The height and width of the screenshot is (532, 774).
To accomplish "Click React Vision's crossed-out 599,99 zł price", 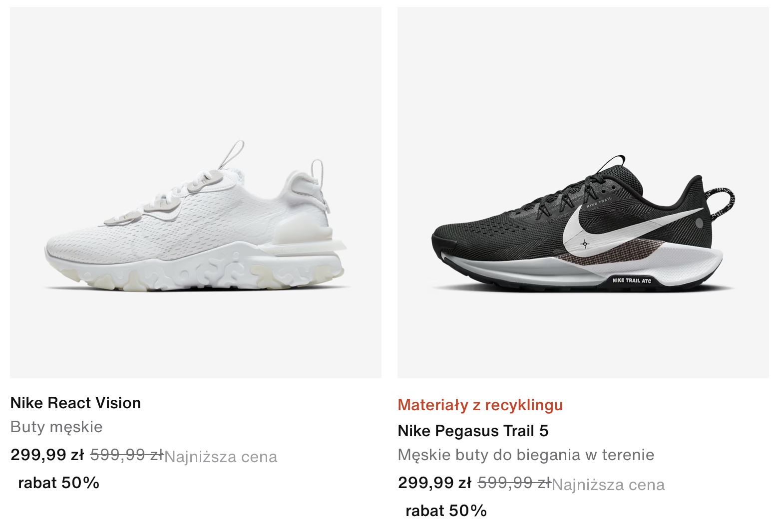I will pyautogui.click(x=127, y=455).
